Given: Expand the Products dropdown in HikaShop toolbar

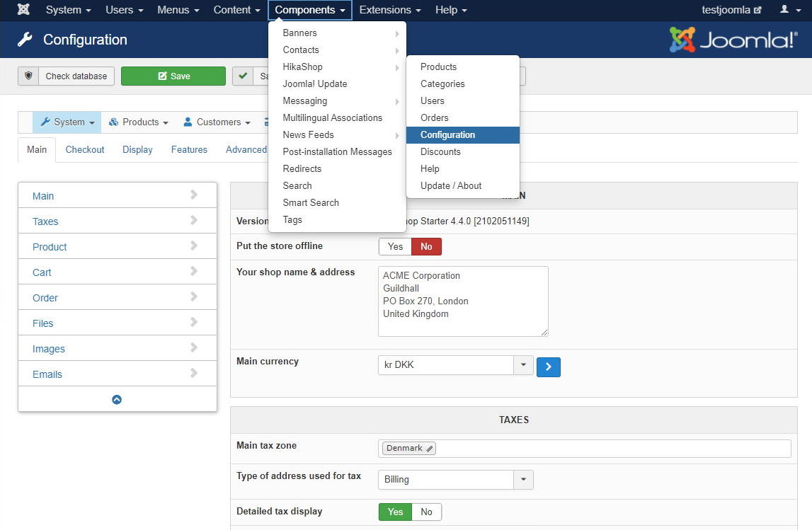Looking at the screenshot, I should click(138, 122).
